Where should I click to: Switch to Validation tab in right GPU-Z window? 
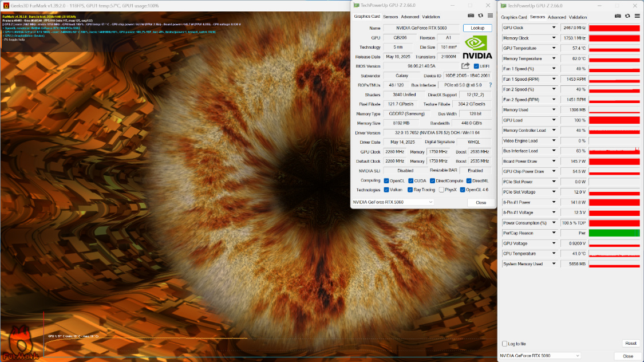coord(578,17)
